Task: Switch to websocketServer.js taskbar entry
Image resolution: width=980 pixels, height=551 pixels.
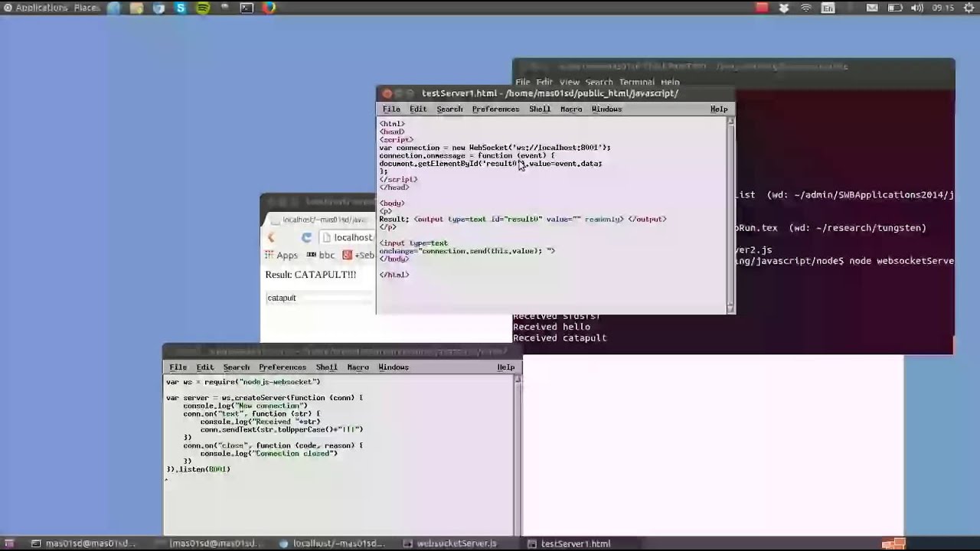Action: [x=450, y=543]
